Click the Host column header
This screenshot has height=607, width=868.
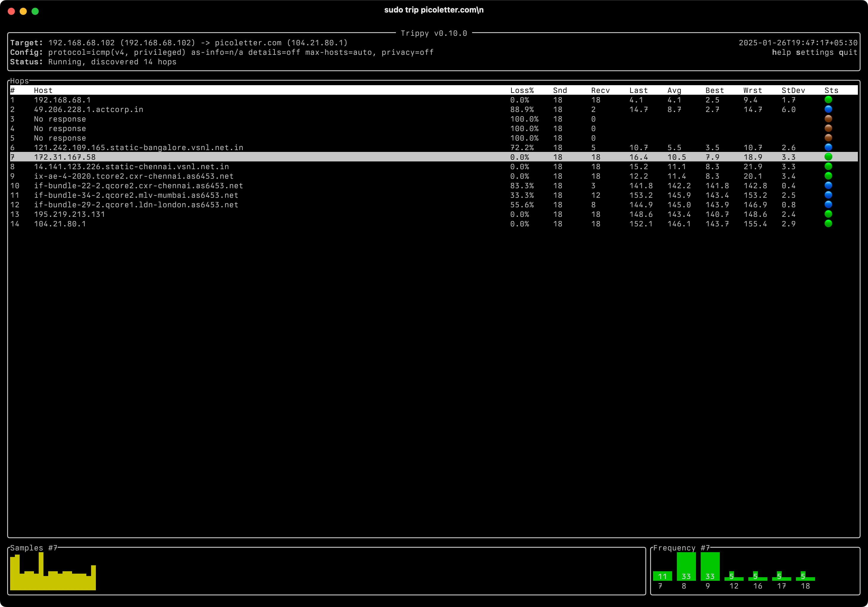point(43,90)
